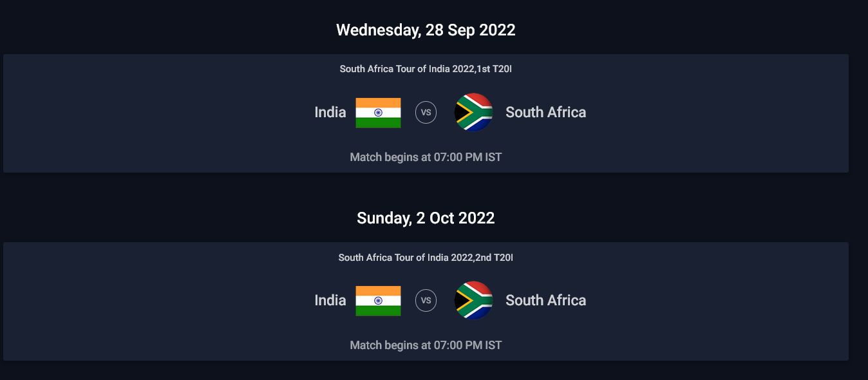Click South Africa flag in 1st T20I match
The width and height of the screenshot is (868, 380).
pyautogui.click(x=473, y=113)
